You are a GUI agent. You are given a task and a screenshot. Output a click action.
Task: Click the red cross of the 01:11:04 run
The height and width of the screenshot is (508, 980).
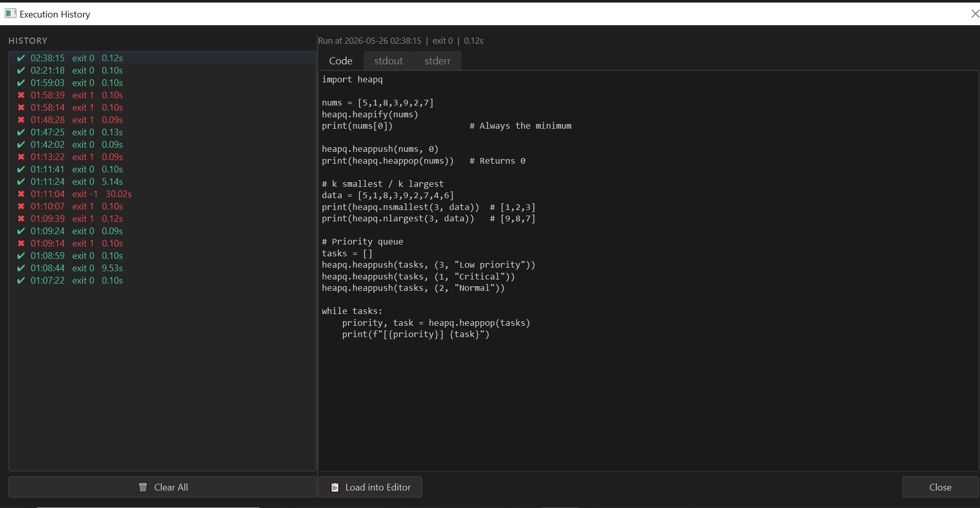(x=21, y=194)
